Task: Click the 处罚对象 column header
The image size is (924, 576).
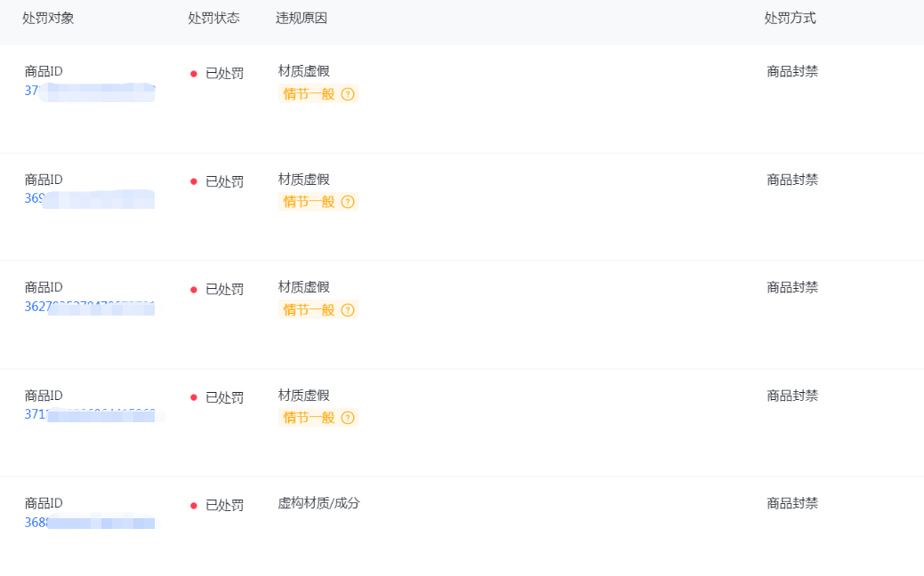Action: pos(48,18)
